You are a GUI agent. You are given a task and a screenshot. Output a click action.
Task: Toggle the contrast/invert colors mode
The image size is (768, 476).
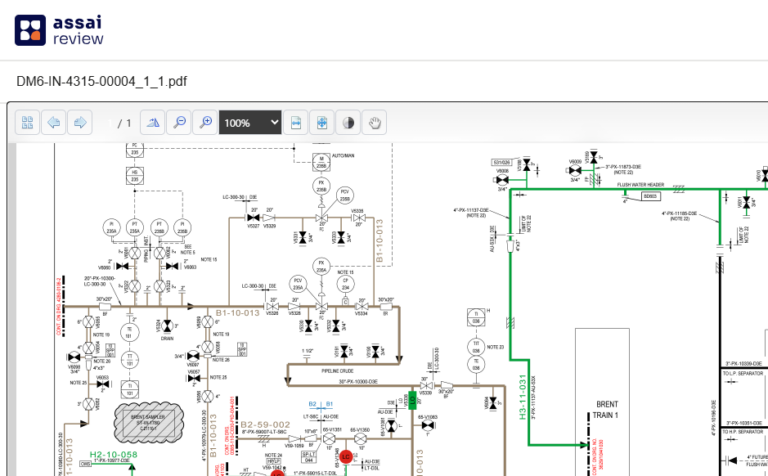[x=348, y=123]
